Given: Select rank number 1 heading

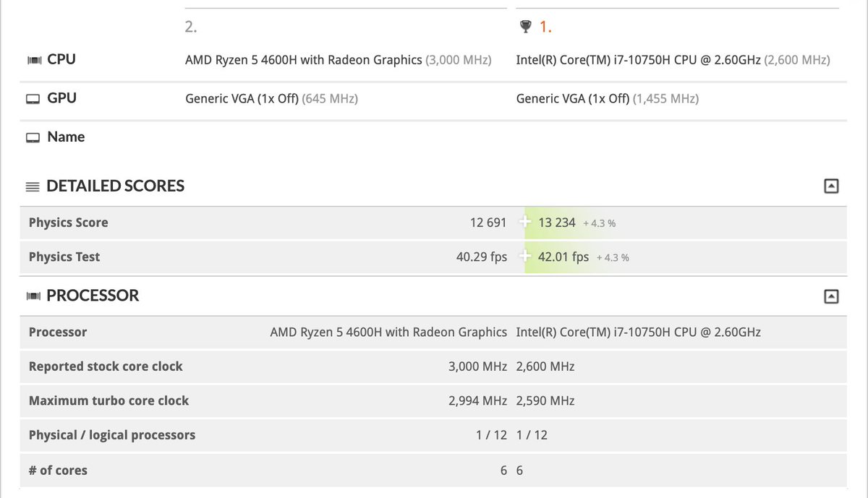Looking at the screenshot, I should [545, 27].
